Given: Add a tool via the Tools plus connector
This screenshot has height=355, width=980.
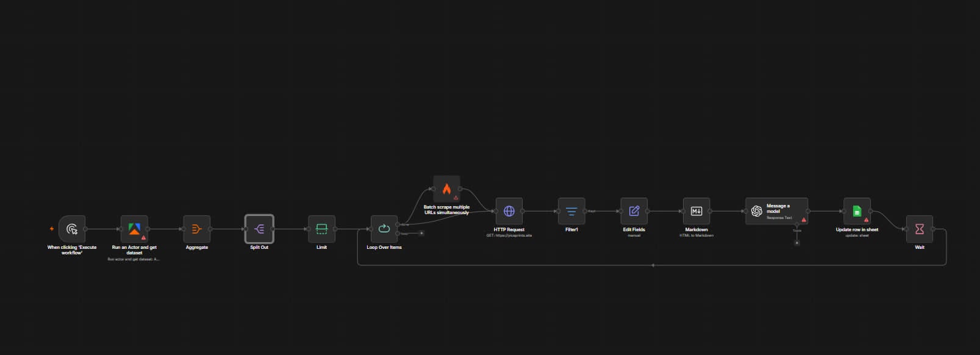Looking at the screenshot, I should tap(796, 243).
